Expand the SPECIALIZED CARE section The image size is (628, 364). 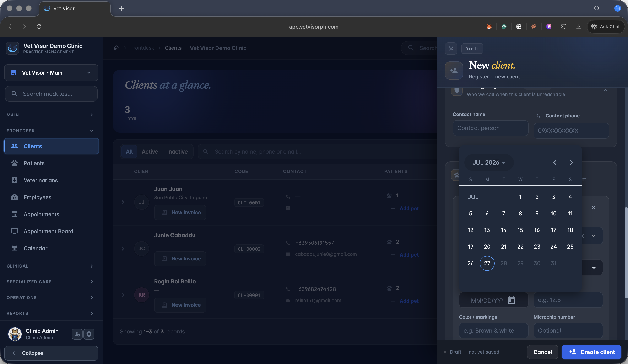coord(50,282)
